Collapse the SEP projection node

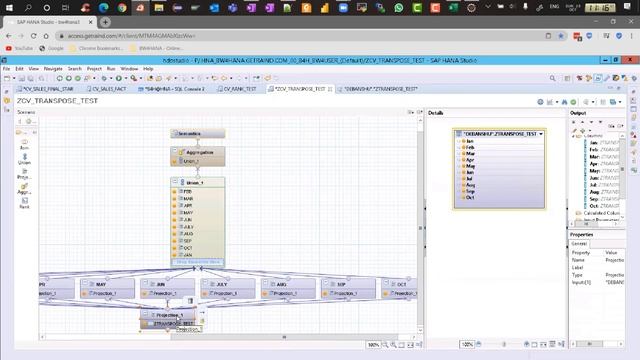pyautogui.click(x=326, y=283)
